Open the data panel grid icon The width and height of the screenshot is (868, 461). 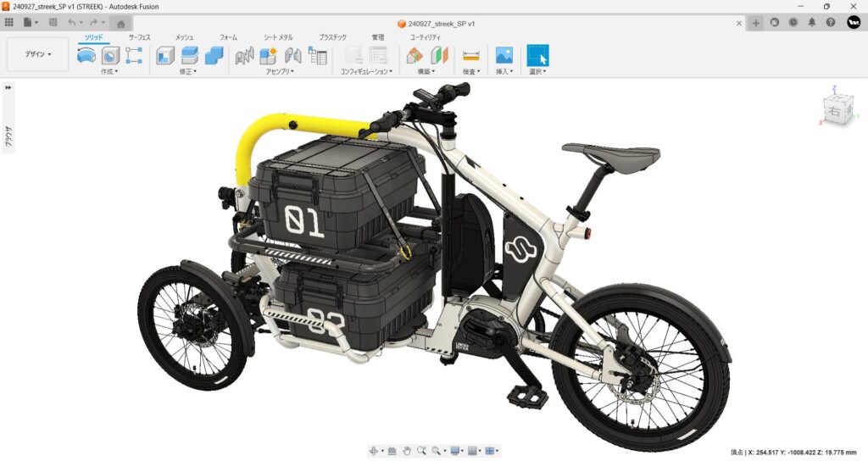tap(8, 23)
